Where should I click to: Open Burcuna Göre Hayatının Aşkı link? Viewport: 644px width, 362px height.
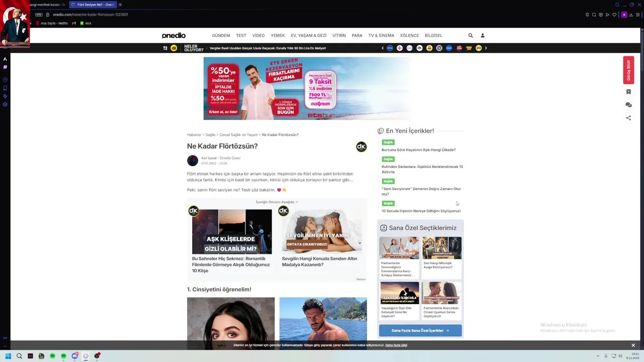[x=419, y=150]
